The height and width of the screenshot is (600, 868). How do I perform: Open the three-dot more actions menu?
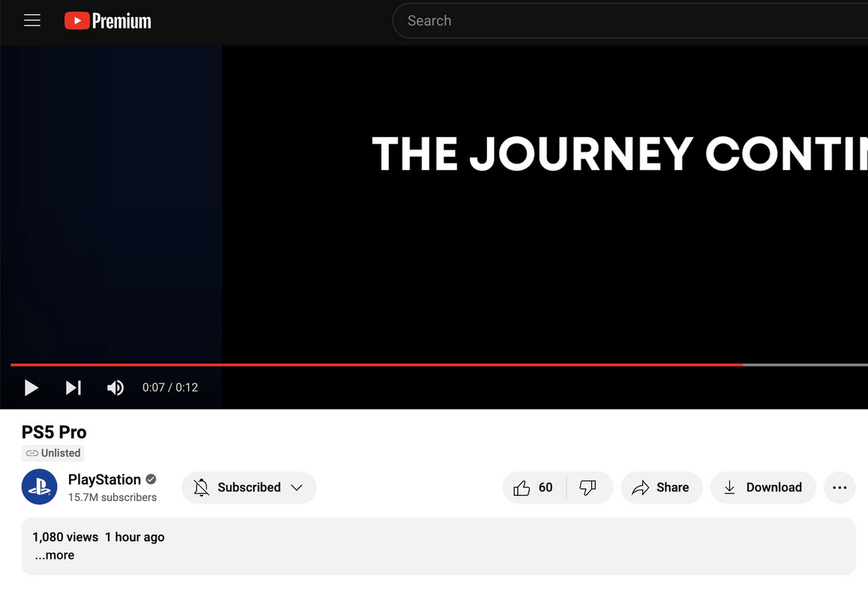[x=839, y=487]
